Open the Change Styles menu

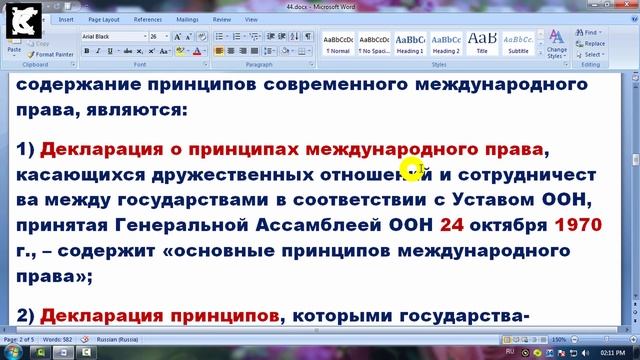tap(557, 44)
